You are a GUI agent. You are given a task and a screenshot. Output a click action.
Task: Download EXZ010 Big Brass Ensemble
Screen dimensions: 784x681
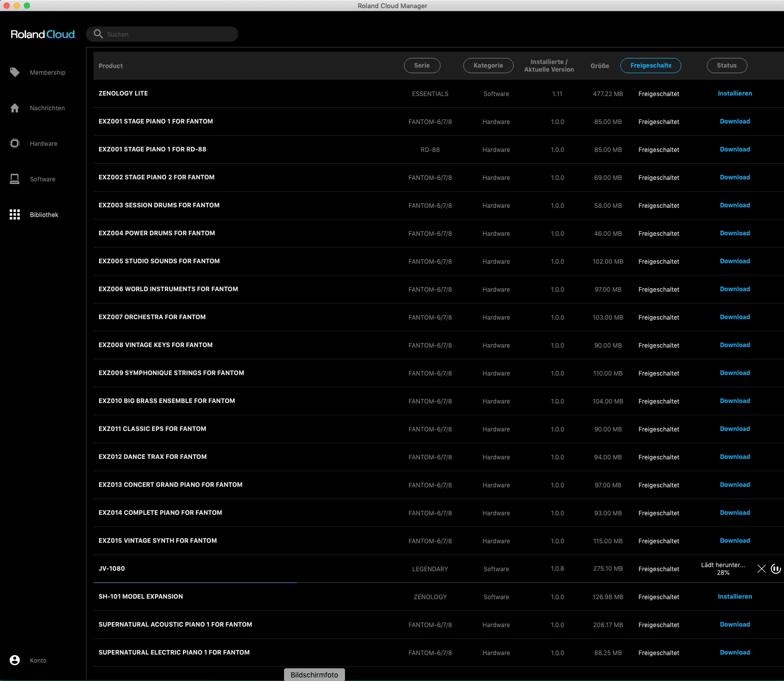click(x=735, y=401)
